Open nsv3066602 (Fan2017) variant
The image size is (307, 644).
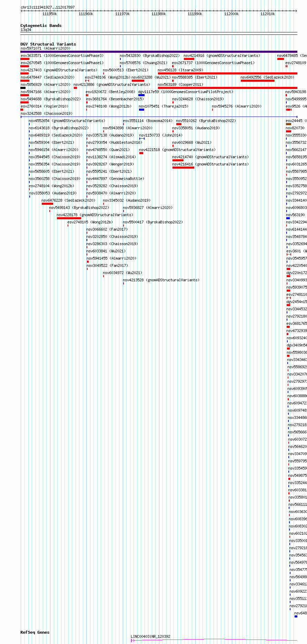(107, 229)
